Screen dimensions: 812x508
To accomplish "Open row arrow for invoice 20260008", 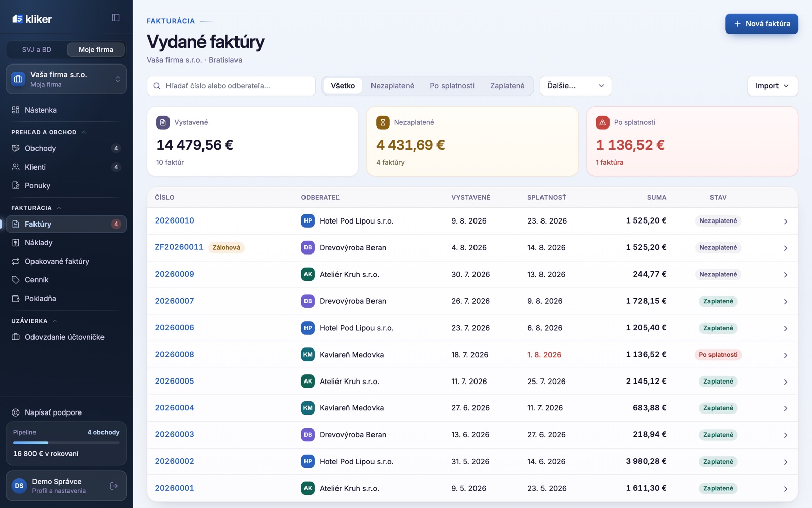I will click(785, 355).
